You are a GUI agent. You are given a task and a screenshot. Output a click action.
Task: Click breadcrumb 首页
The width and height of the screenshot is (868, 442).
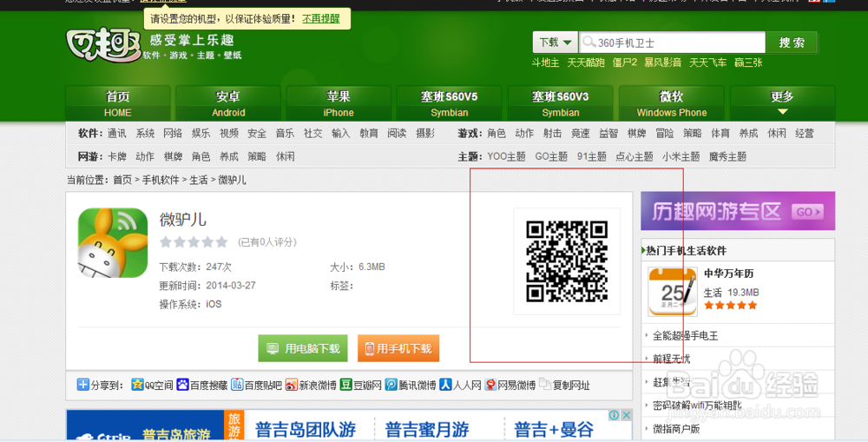point(122,180)
